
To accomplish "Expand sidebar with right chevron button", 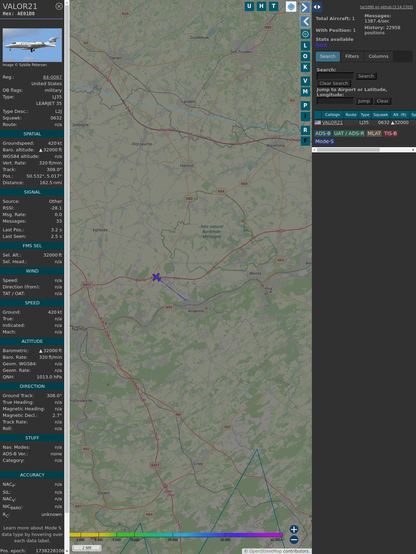I will click(x=305, y=7).
